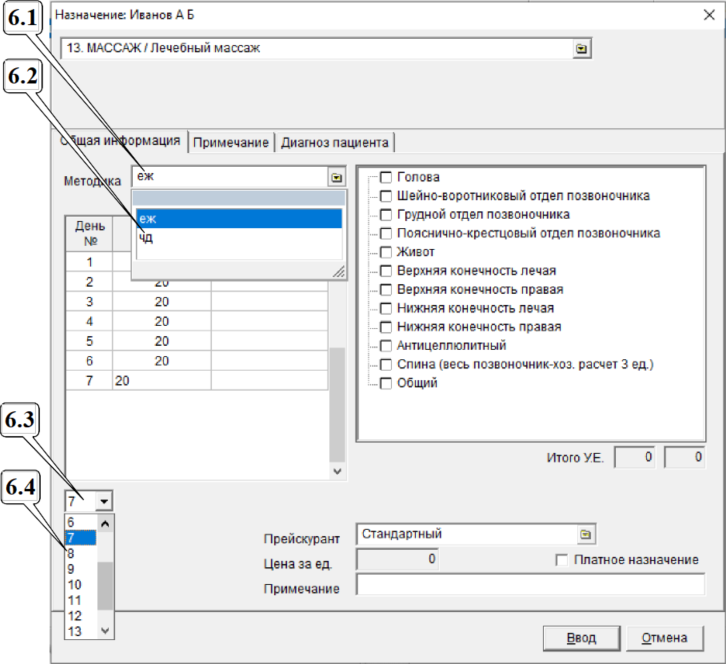Viewport: 726px width, 664px height.
Task: Check Грудной отдел позвоночника
Action: tap(386, 215)
